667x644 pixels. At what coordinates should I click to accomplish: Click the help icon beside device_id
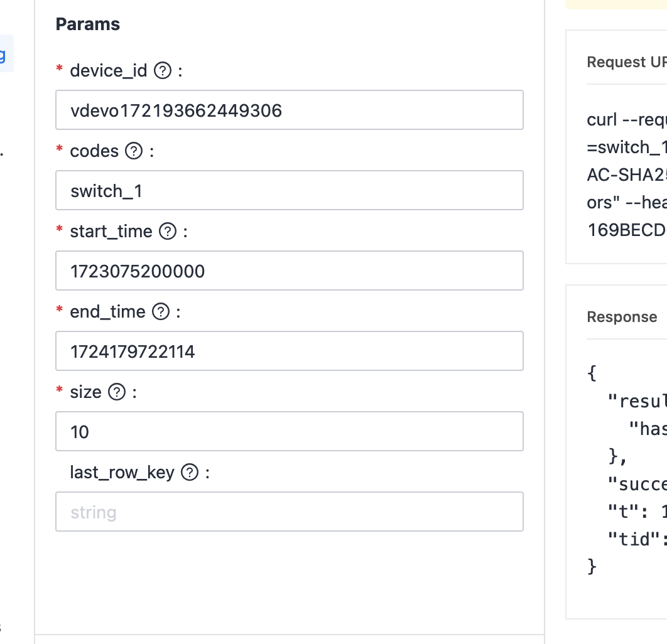163,71
